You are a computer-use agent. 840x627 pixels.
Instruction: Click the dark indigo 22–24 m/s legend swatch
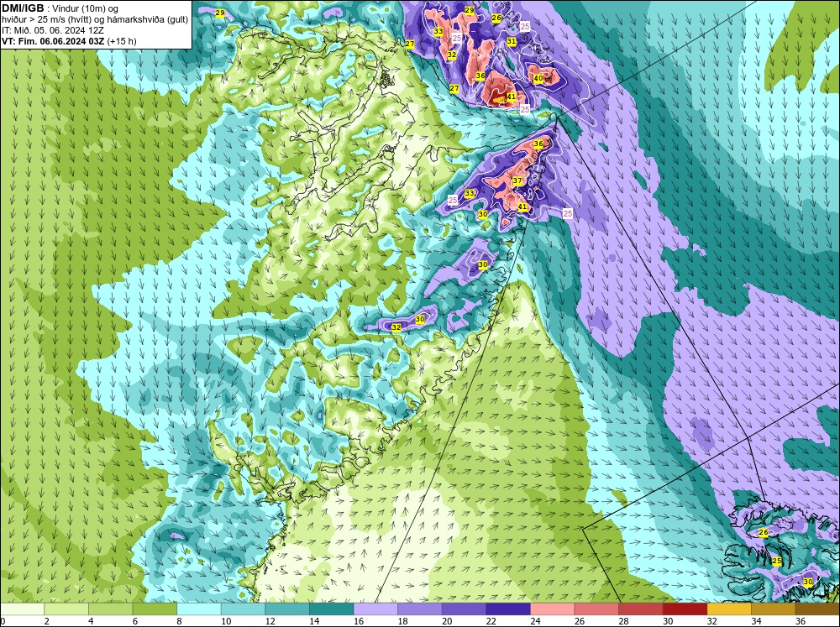point(508,609)
